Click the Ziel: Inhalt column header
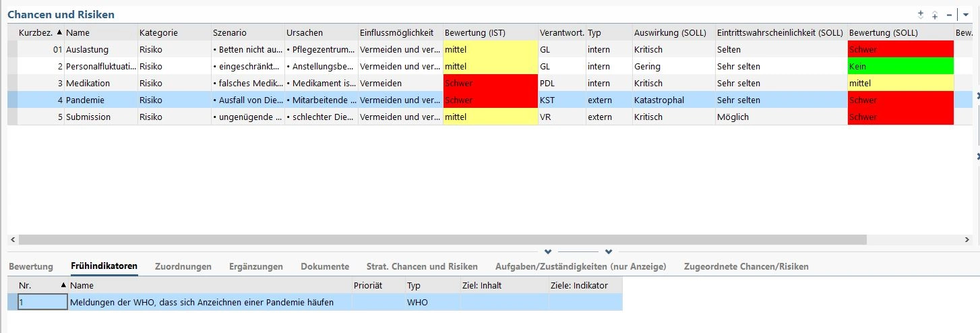Viewport: 980px width, 333px height. [x=504, y=286]
